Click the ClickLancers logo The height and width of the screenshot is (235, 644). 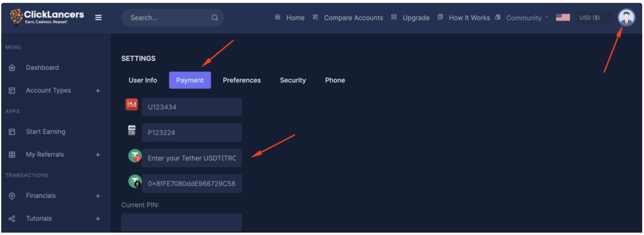(47, 17)
